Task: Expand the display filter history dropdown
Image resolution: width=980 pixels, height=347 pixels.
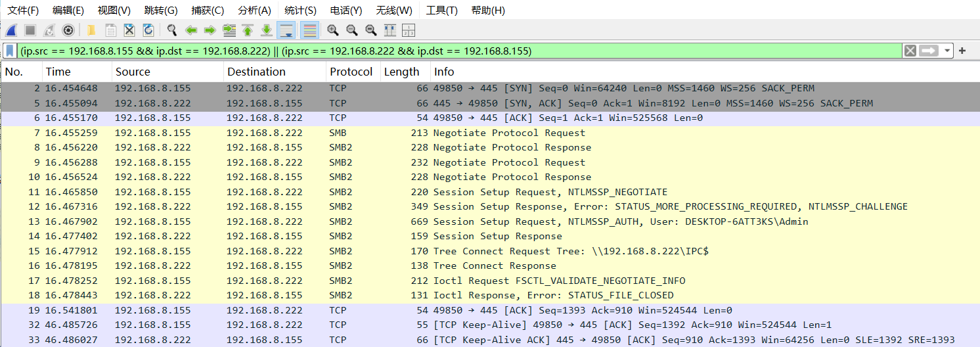Action: click(947, 51)
